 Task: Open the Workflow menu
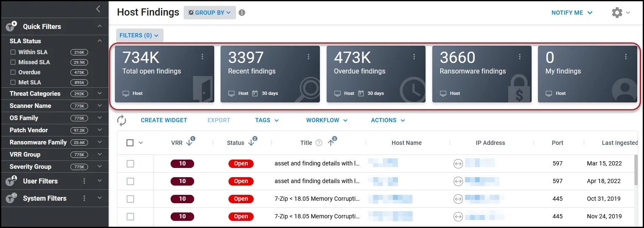[x=327, y=120]
